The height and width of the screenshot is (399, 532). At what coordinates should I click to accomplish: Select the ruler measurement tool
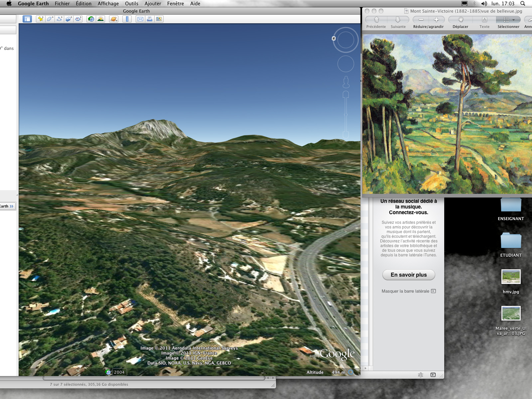click(x=127, y=19)
